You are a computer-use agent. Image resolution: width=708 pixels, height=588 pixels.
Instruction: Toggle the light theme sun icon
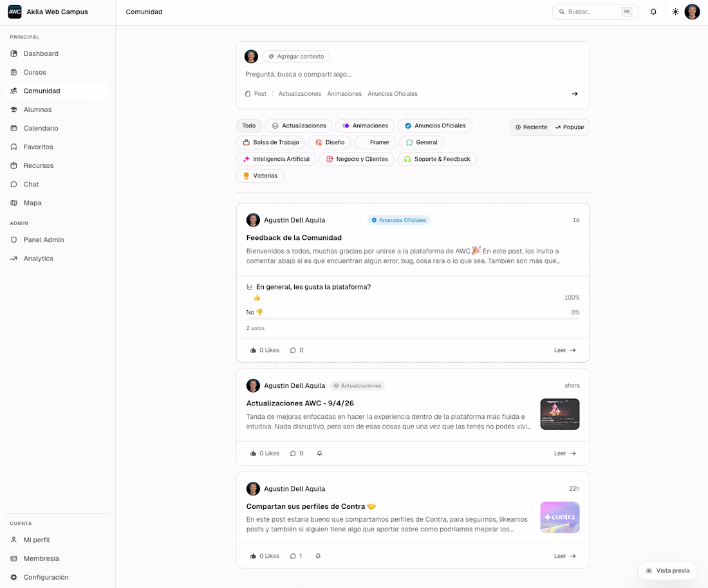tap(675, 12)
